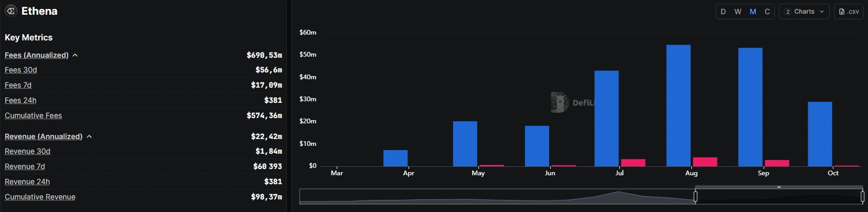The image size is (868, 212).
Task: Open the Charts dropdown
Action: coord(804,12)
